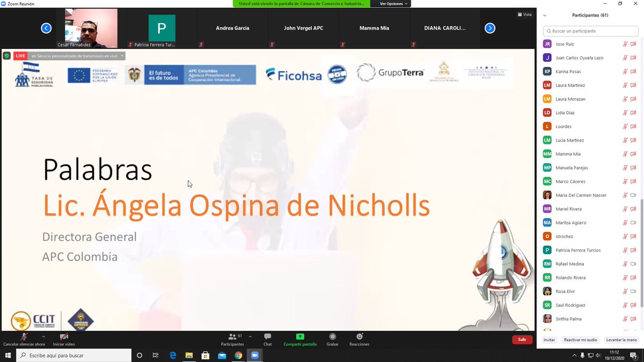This screenshot has height=362, width=644.
Task: Select Lucia Martinez in participants list
Action: [x=590, y=140]
